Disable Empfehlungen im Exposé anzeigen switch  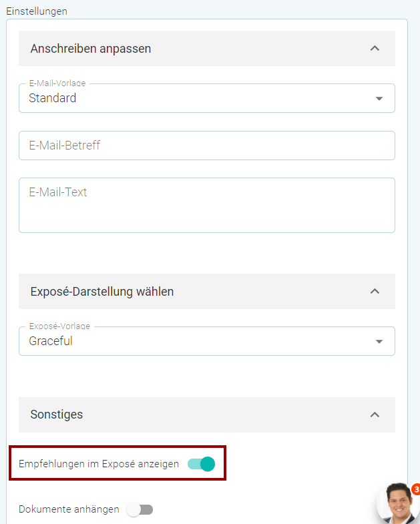click(201, 464)
